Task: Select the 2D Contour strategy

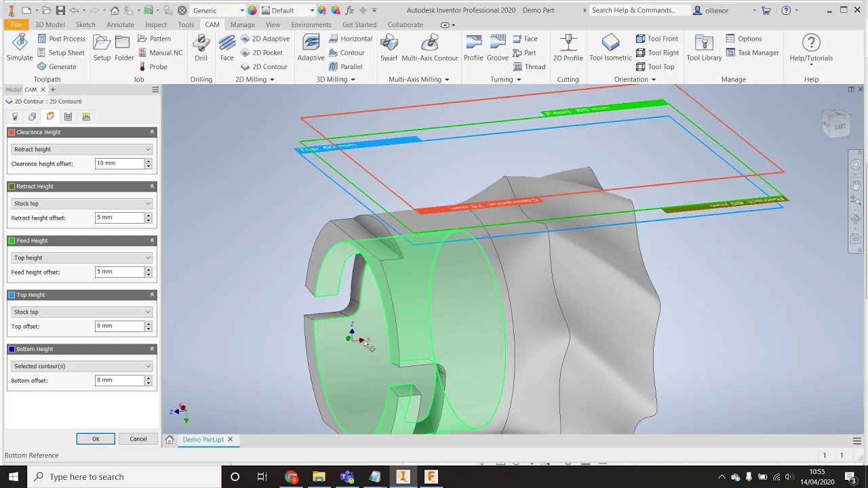Action: coord(264,66)
